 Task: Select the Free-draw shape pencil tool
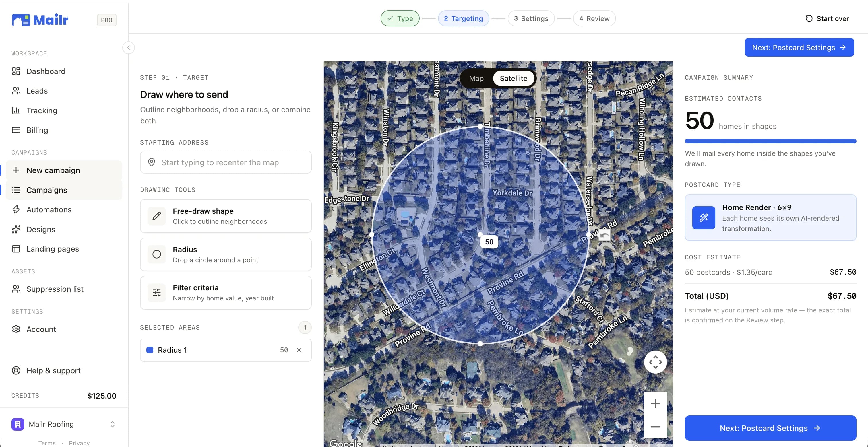225,216
